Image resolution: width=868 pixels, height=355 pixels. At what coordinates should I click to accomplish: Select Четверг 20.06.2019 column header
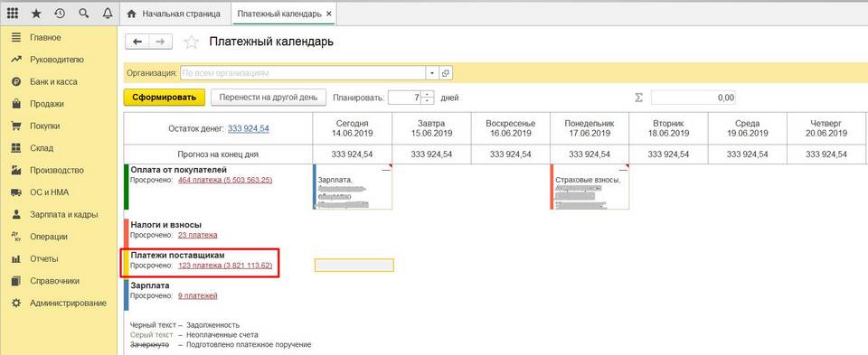pyautogui.click(x=826, y=128)
